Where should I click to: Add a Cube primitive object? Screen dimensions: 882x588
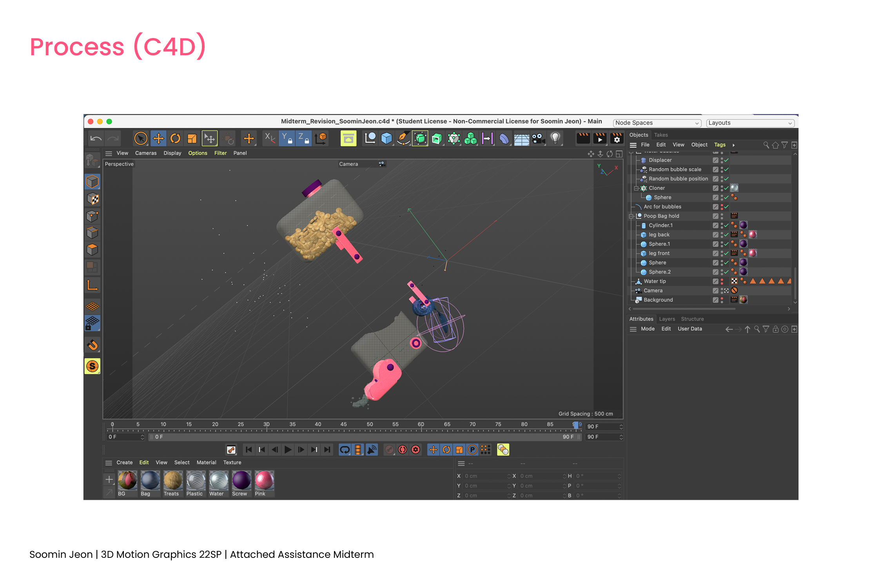(x=387, y=138)
